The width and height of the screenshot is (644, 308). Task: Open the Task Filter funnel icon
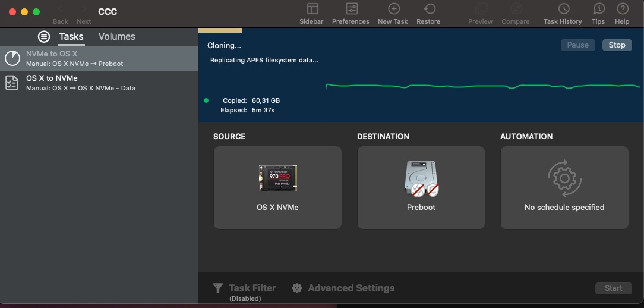pos(218,288)
